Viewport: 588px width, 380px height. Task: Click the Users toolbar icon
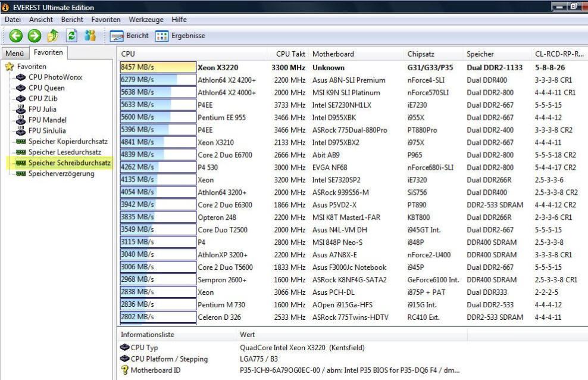tap(90, 35)
